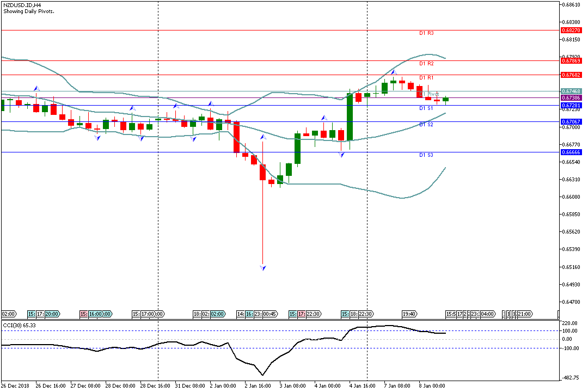Viewport: 588px width, 392px height.
Task: Select the D1 R2 resistance label
Action: click(x=426, y=64)
